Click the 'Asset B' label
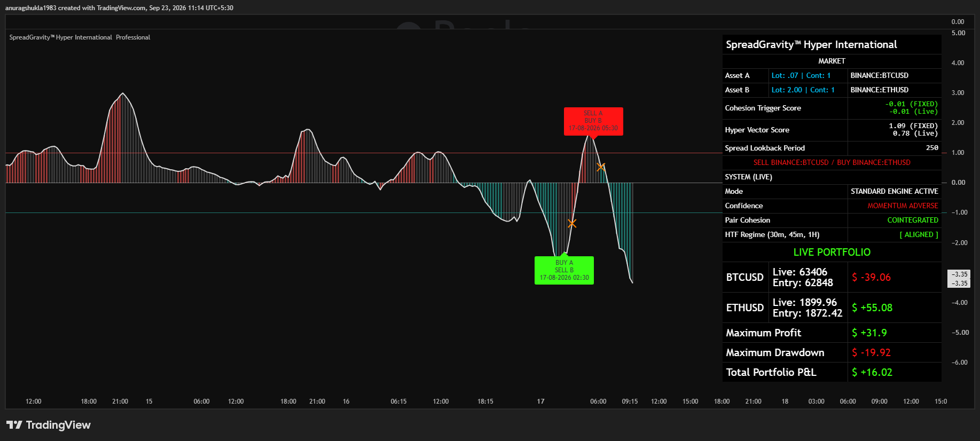This screenshot has width=980, height=441. [737, 90]
